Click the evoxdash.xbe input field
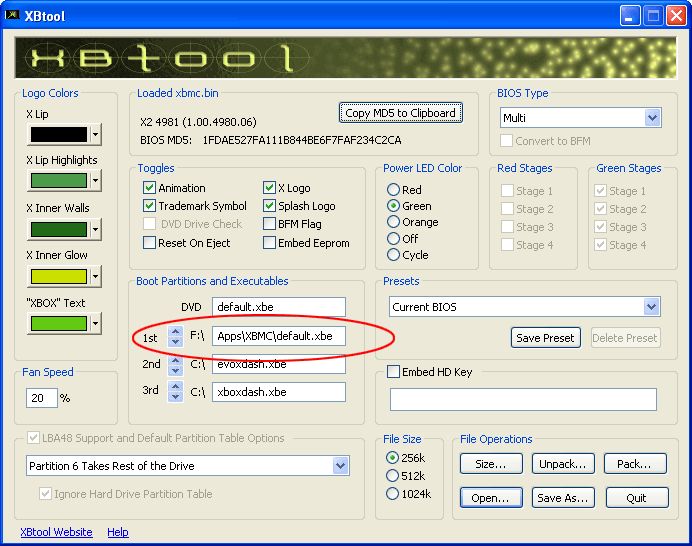The image size is (692, 546). [x=279, y=364]
